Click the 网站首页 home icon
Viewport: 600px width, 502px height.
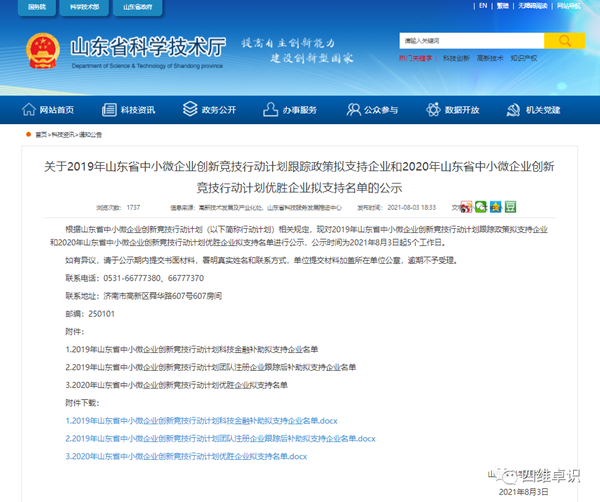[28, 109]
